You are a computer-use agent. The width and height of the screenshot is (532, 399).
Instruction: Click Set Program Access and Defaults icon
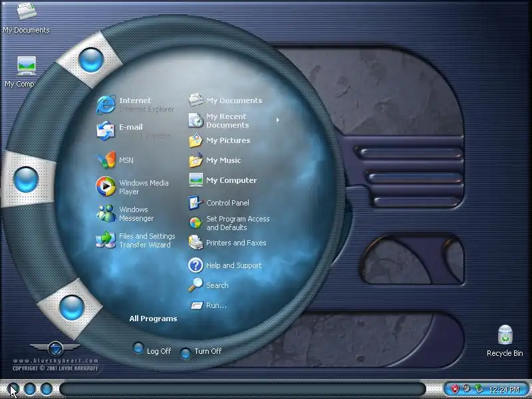(x=196, y=223)
